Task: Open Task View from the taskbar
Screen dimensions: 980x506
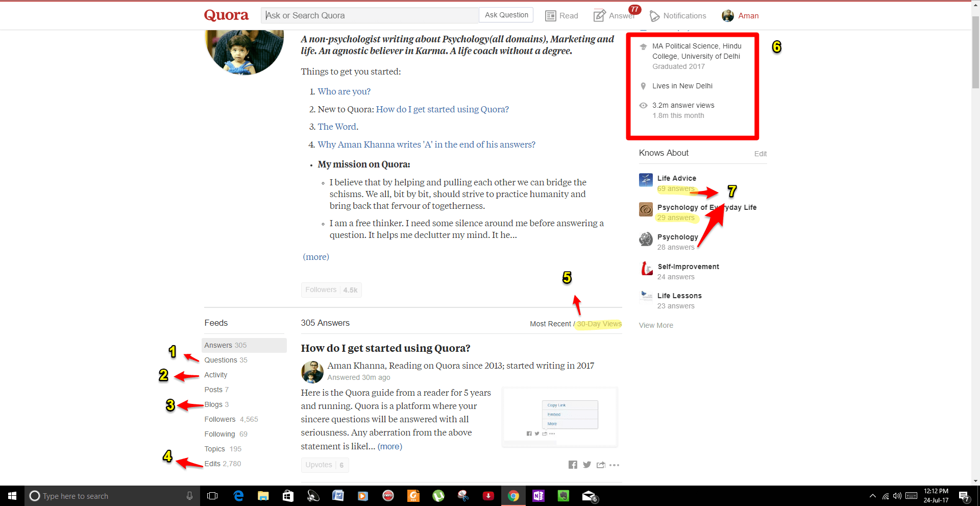Action: [x=212, y=496]
